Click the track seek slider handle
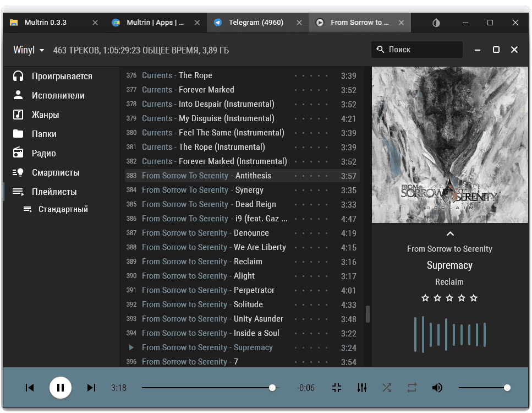The height and width of the screenshot is (413, 532). [x=272, y=388]
